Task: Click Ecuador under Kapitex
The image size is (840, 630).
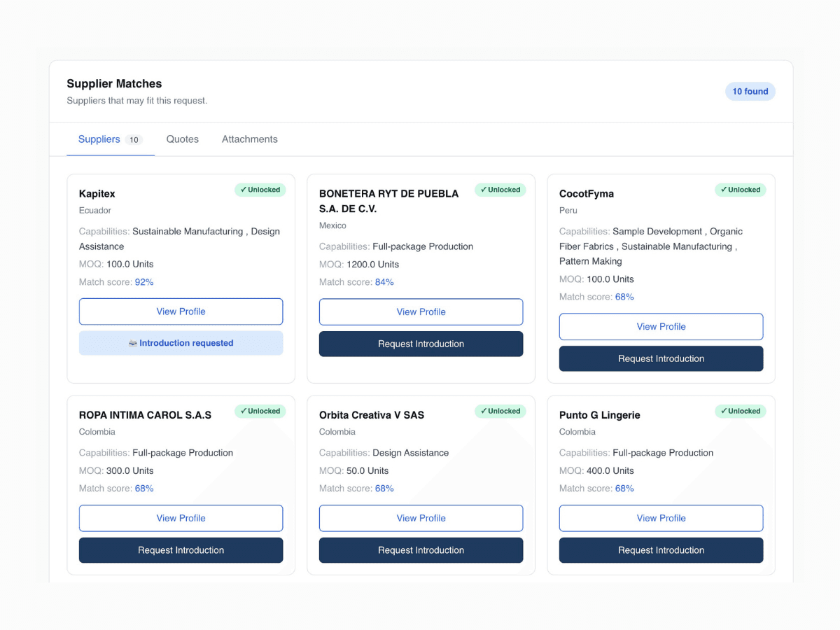Action: pyautogui.click(x=95, y=211)
